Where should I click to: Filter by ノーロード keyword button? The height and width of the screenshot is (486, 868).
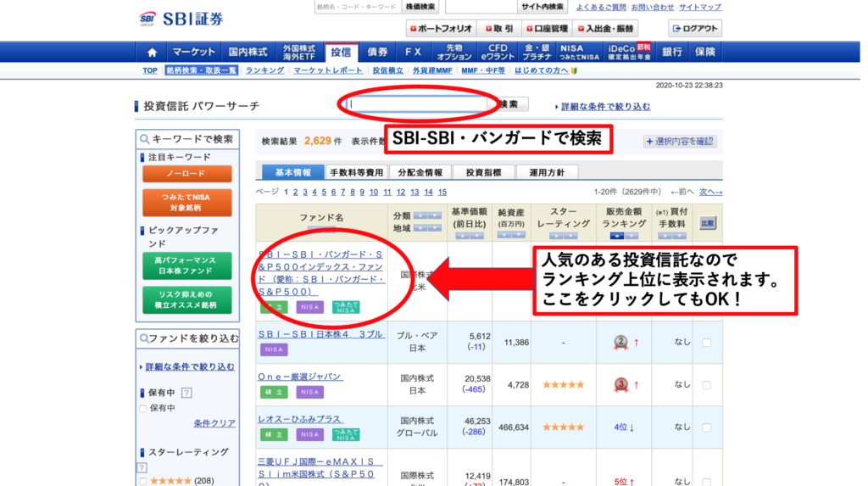tap(186, 174)
